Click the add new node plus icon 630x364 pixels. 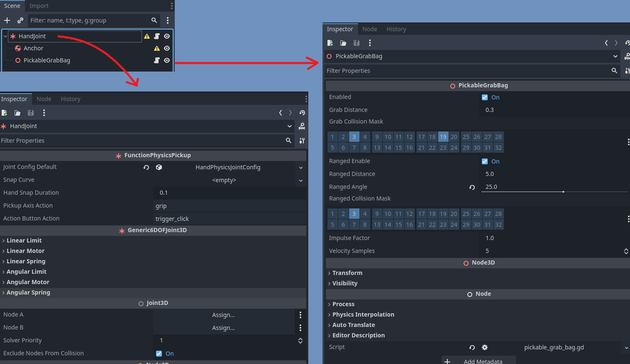coord(7,20)
